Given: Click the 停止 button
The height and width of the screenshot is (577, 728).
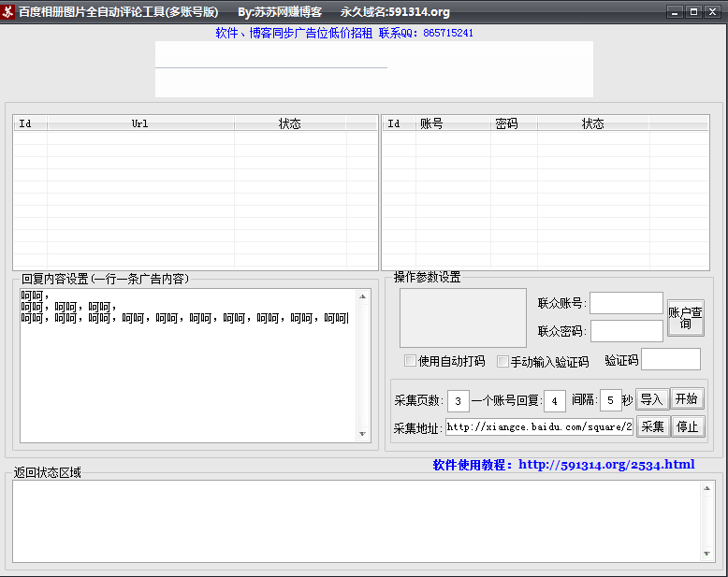Looking at the screenshot, I should pyautogui.click(x=688, y=426).
